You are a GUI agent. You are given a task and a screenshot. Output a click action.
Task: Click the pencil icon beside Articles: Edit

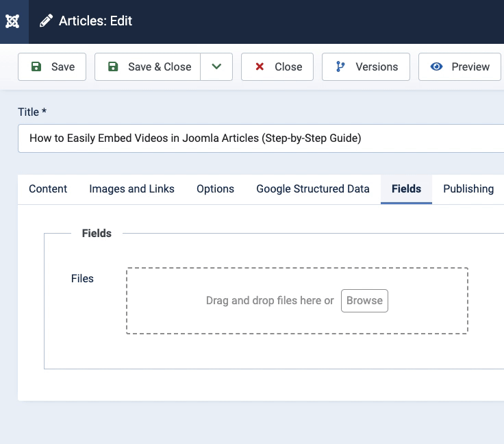coord(46,21)
